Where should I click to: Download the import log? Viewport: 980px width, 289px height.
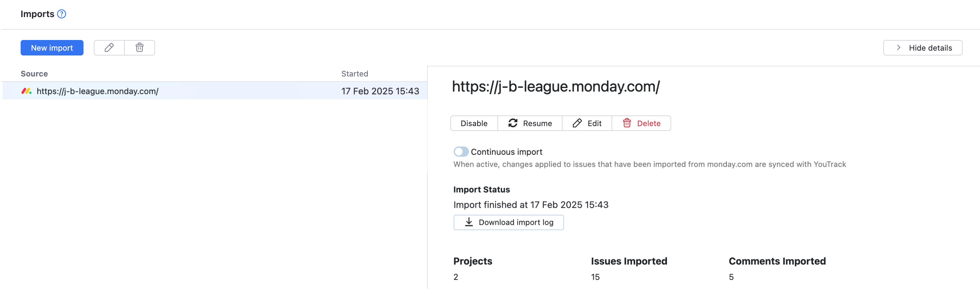coord(508,222)
